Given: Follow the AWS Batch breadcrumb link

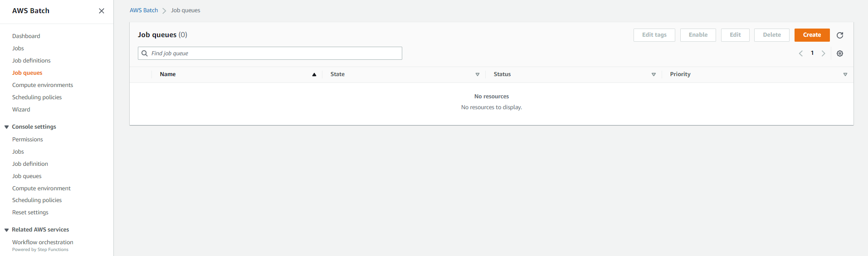Looking at the screenshot, I should (144, 10).
